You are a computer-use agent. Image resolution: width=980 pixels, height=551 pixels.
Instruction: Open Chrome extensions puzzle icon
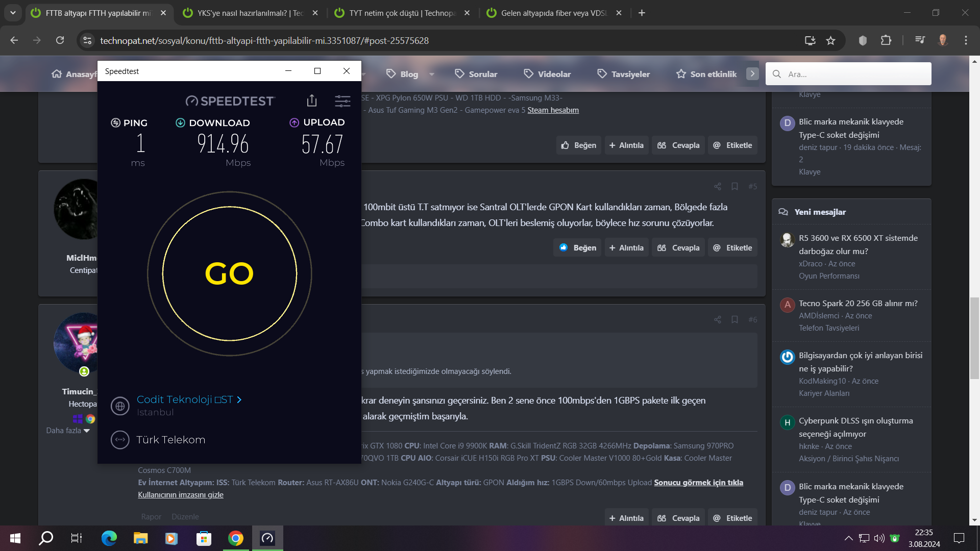(886, 40)
